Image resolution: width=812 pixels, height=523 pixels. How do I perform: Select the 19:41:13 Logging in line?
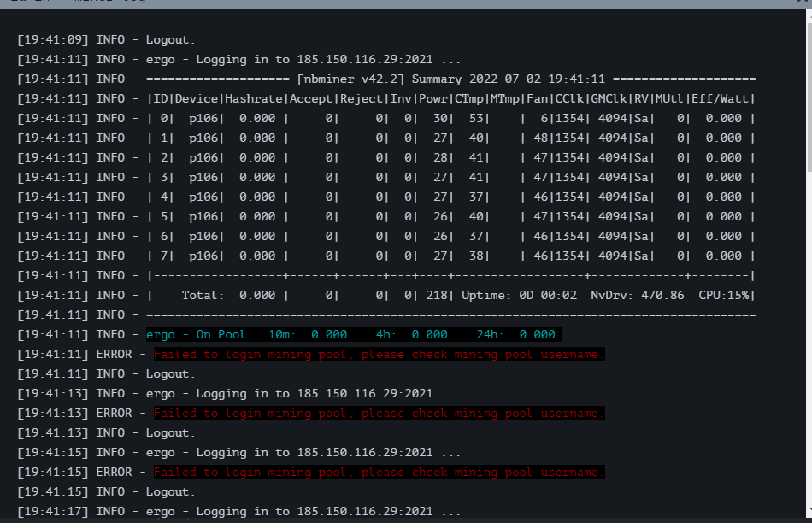tap(238, 394)
